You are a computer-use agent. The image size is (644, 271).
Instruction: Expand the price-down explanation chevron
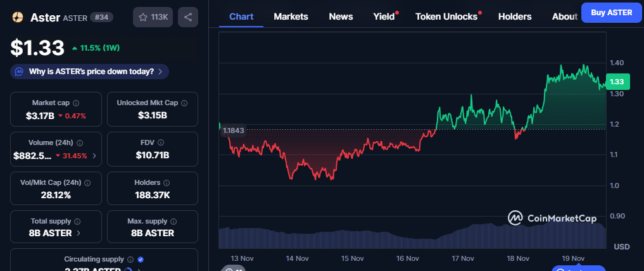pos(160,72)
